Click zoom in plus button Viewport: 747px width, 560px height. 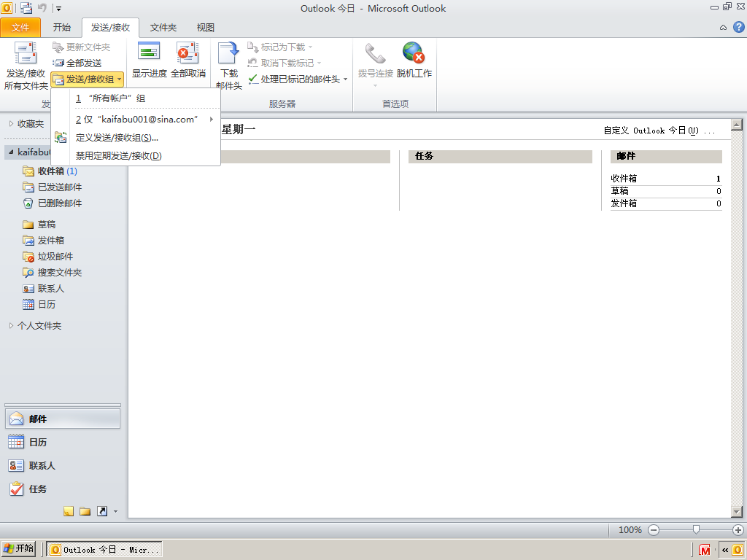pyautogui.click(x=738, y=530)
